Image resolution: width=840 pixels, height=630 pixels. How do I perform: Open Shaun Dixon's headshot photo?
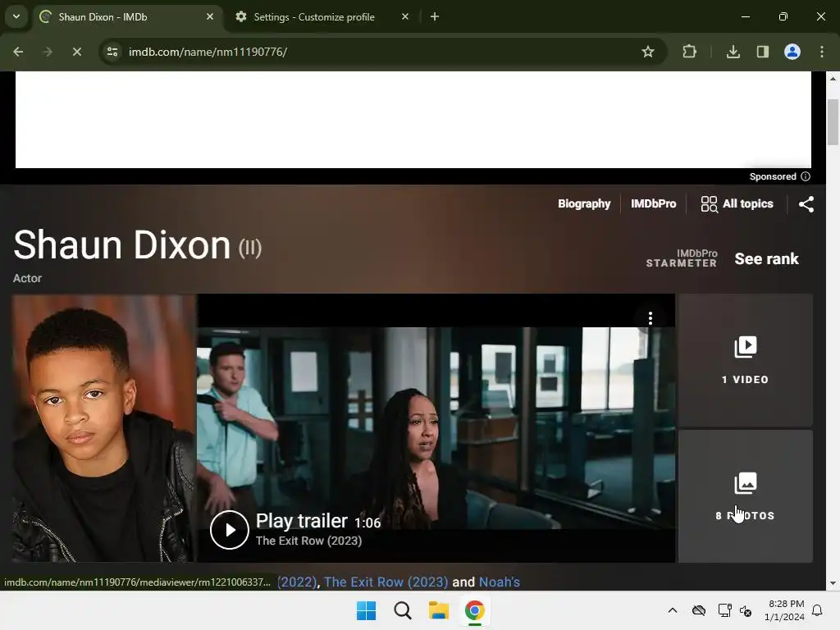pos(104,427)
